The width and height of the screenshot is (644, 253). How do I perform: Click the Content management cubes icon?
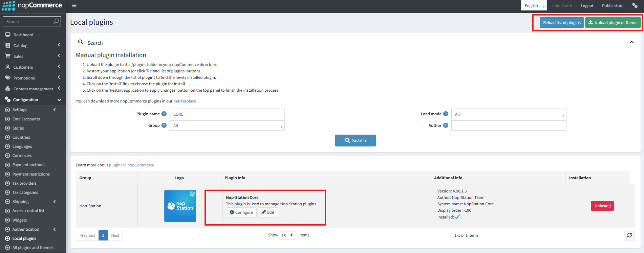point(8,89)
